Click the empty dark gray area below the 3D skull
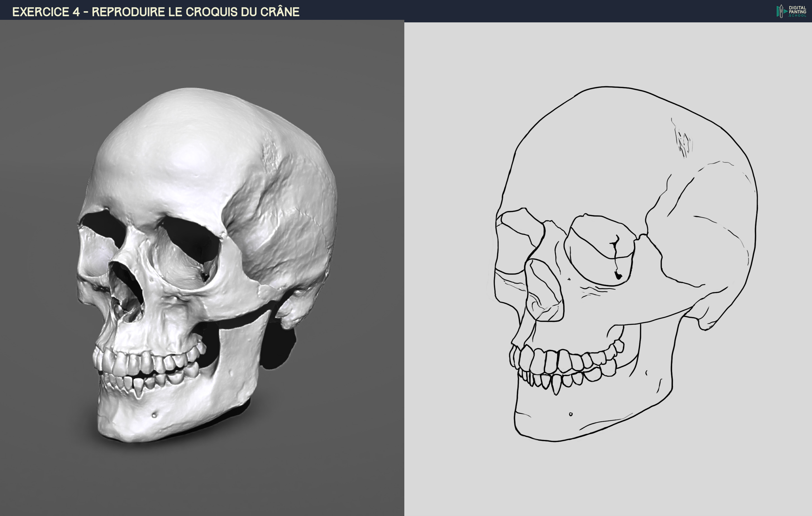 [x=202, y=482]
